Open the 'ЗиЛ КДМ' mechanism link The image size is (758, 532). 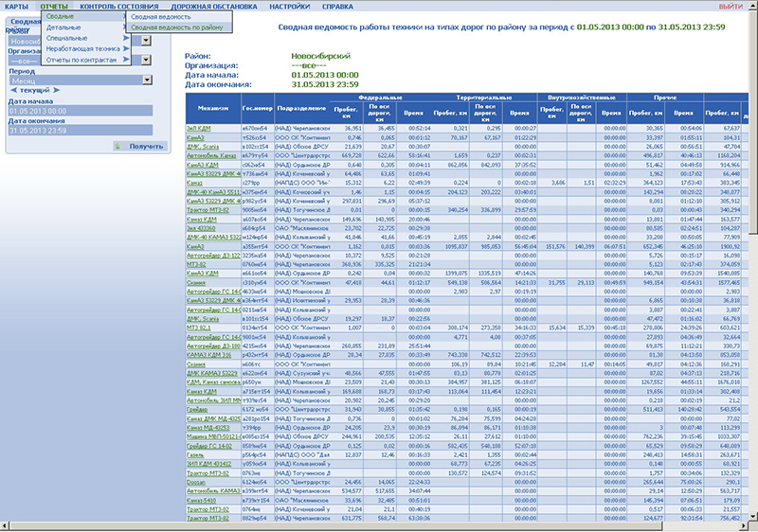(x=199, y=129)
